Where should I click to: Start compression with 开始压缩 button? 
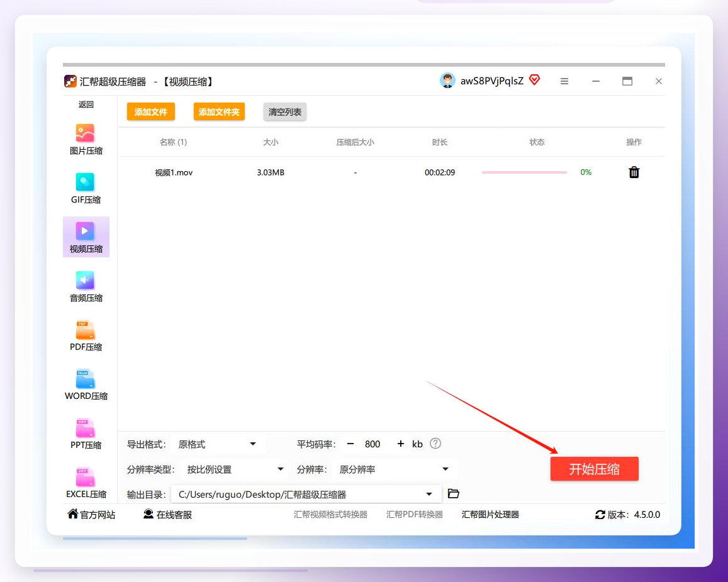tap(594, 469)
